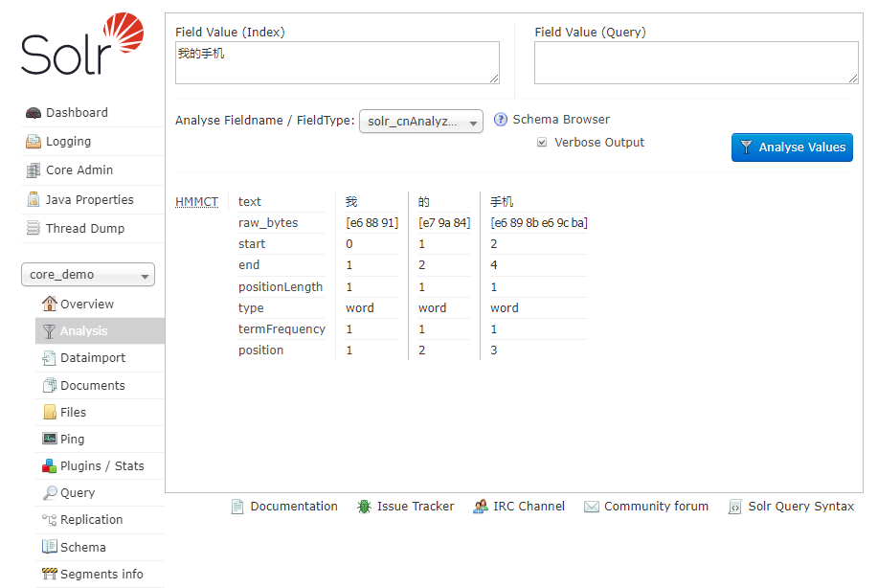Screen dimensions: 878x588
Task: Open the core_demo core selector dropdown
Action: pos(88,275)
